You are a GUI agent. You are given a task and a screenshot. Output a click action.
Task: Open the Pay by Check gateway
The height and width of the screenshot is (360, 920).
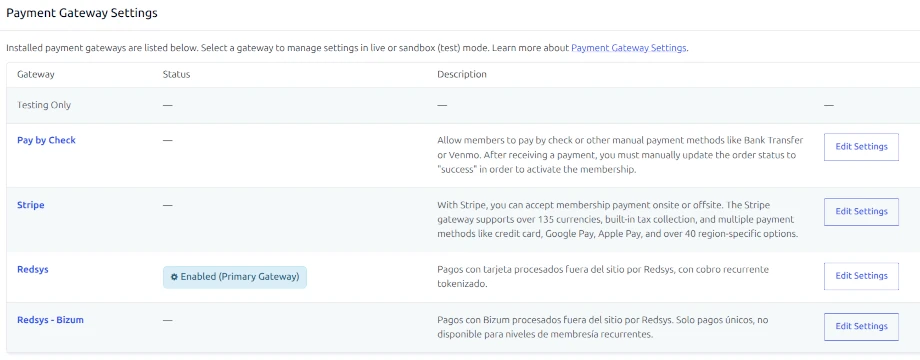[46, 140]
